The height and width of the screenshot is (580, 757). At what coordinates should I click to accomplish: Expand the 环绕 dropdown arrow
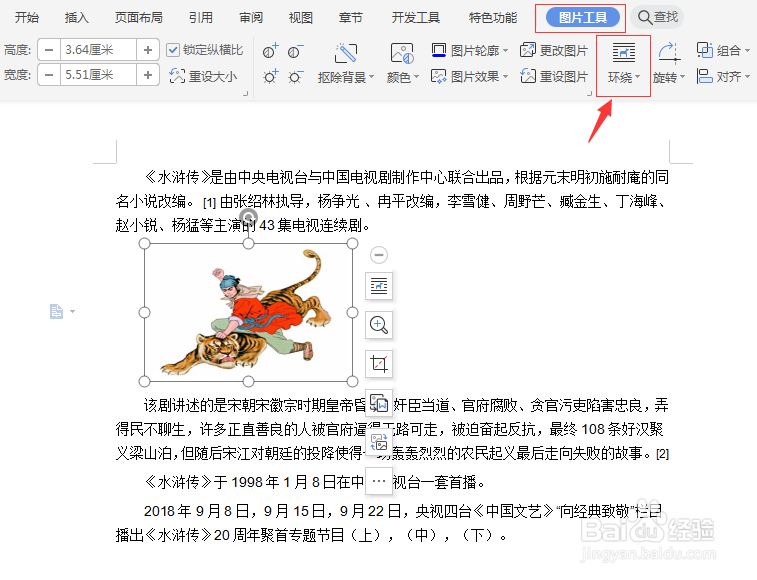(x=638, y=77)
